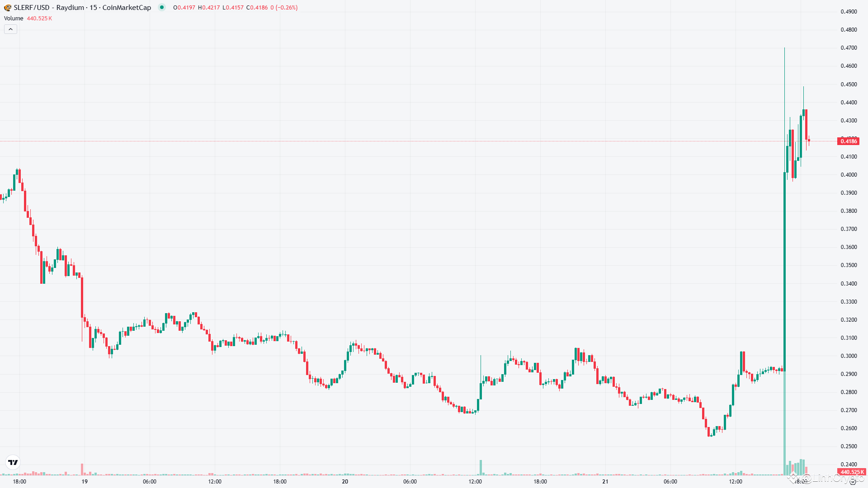Click the red 0.4186 current price tag
Screen dimensions: 868x488
coord(848,141)
